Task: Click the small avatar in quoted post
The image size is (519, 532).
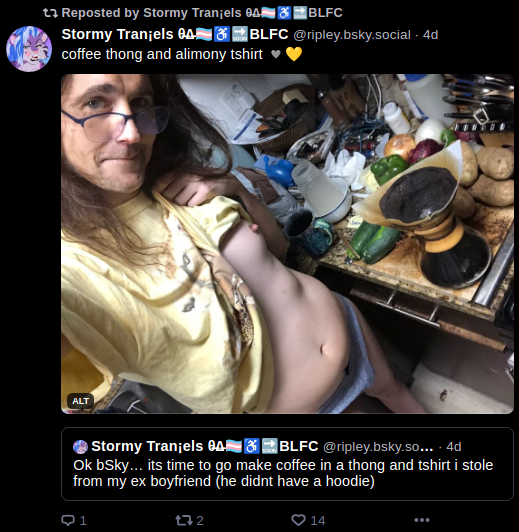Action: pyautogui.click(x=80, y=447)
